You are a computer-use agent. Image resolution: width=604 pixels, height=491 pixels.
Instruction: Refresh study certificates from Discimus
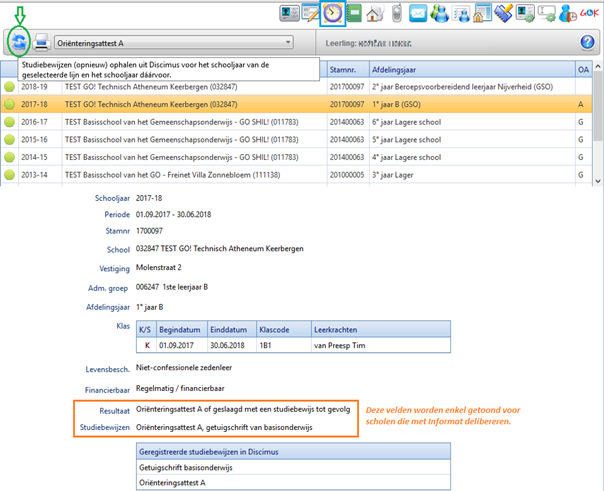pyautogui.click(x=19, y=42)
